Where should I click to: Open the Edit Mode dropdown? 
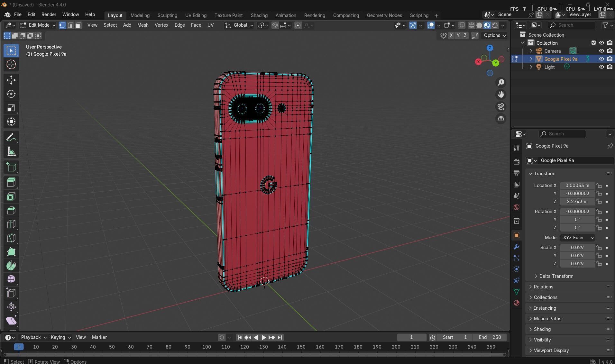tap(38, 25)
